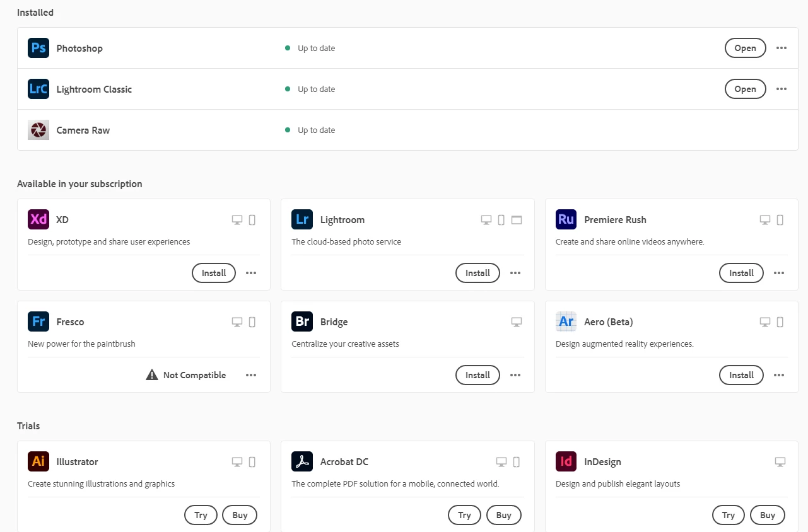Open more options for XD card

click(251, 273)
